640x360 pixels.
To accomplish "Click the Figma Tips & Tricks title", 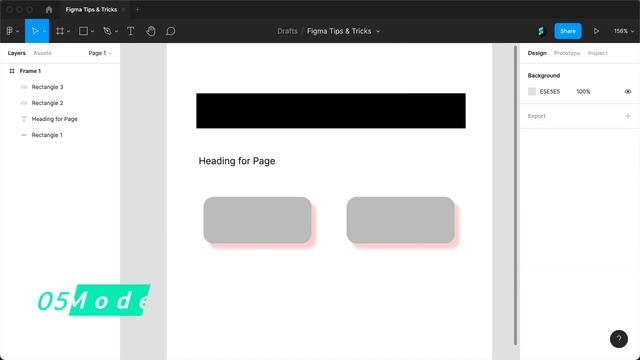I will pos(339,31).
